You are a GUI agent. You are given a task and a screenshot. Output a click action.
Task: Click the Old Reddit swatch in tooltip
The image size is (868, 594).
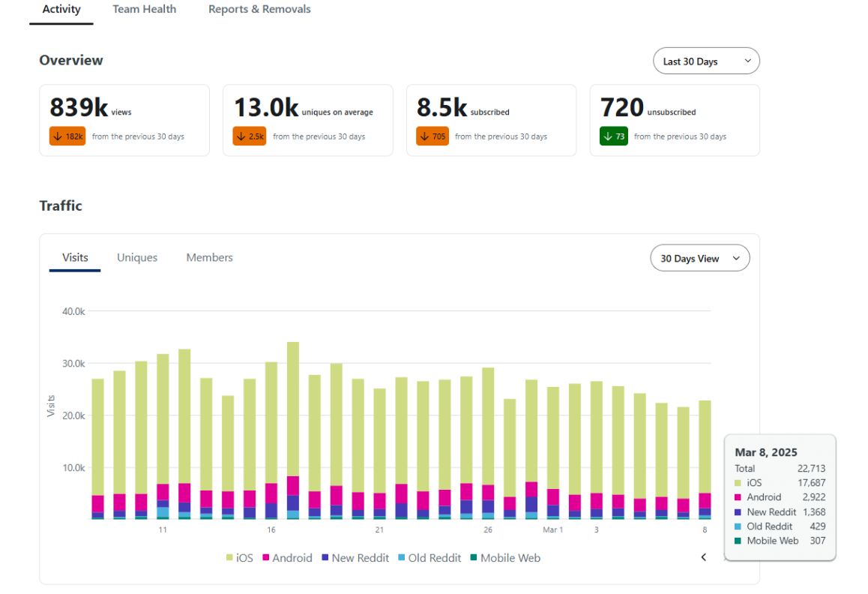738,526
